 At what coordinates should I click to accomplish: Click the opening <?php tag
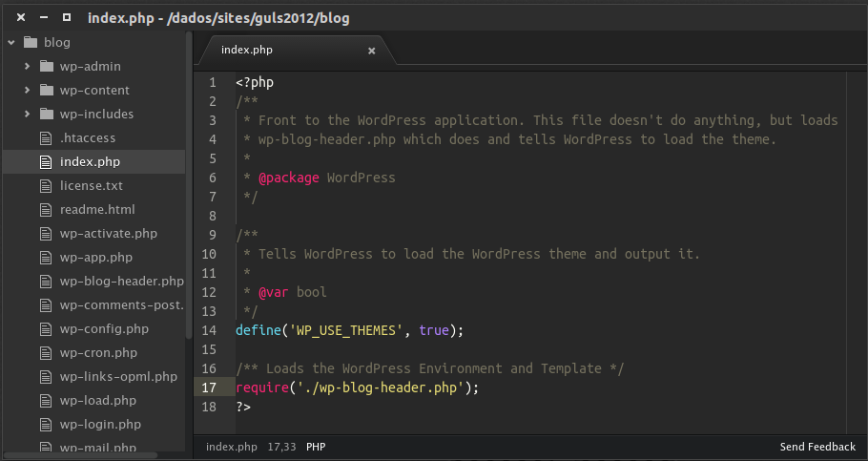(255, 82)
